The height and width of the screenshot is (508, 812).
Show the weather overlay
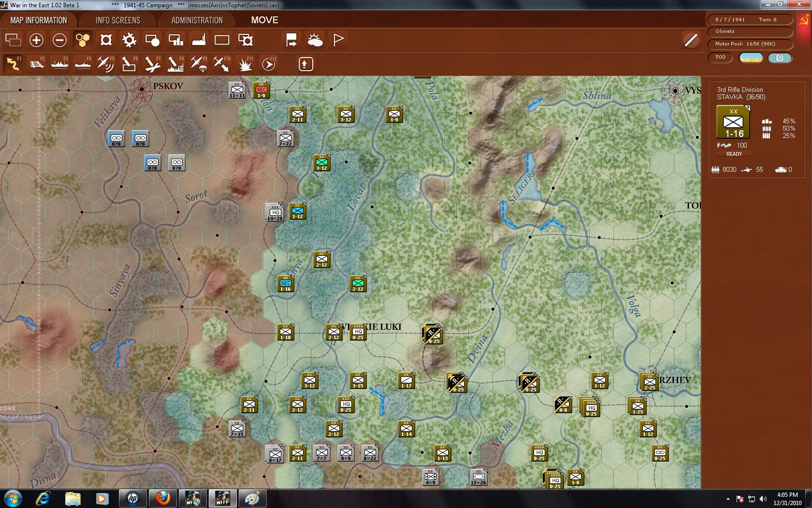click(x=315, y=40)
